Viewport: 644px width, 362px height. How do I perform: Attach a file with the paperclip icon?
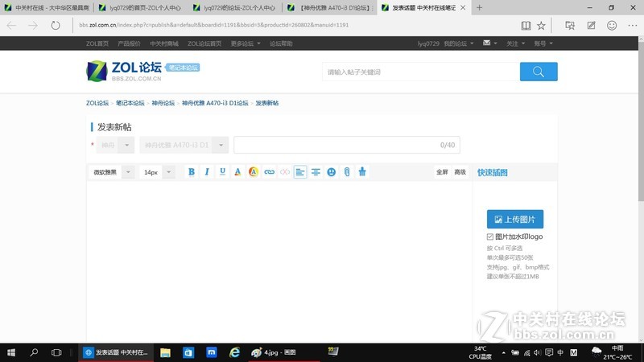(347, 172)
